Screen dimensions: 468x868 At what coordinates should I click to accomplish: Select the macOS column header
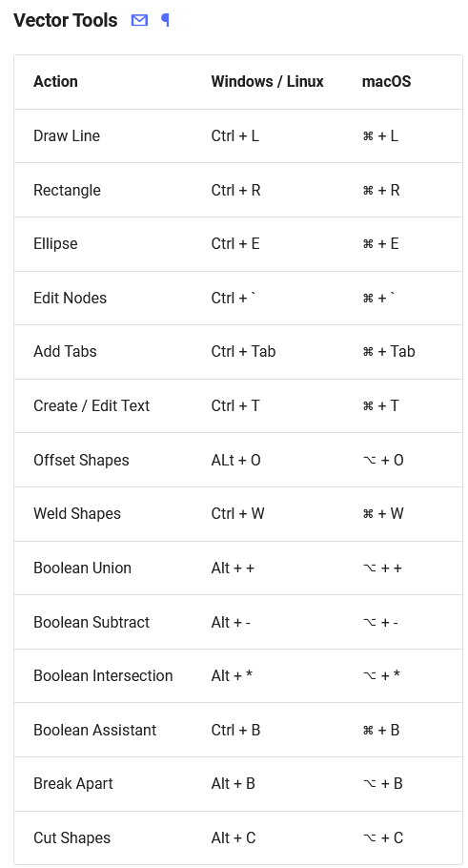386,81
